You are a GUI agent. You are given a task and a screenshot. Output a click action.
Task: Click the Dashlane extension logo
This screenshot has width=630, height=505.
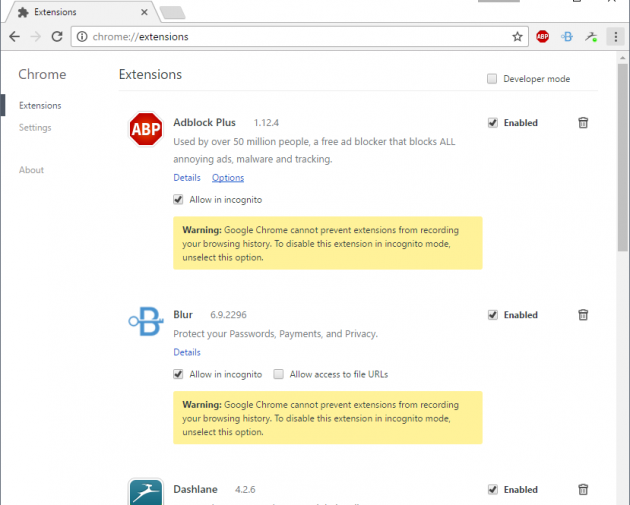[146, 492]
